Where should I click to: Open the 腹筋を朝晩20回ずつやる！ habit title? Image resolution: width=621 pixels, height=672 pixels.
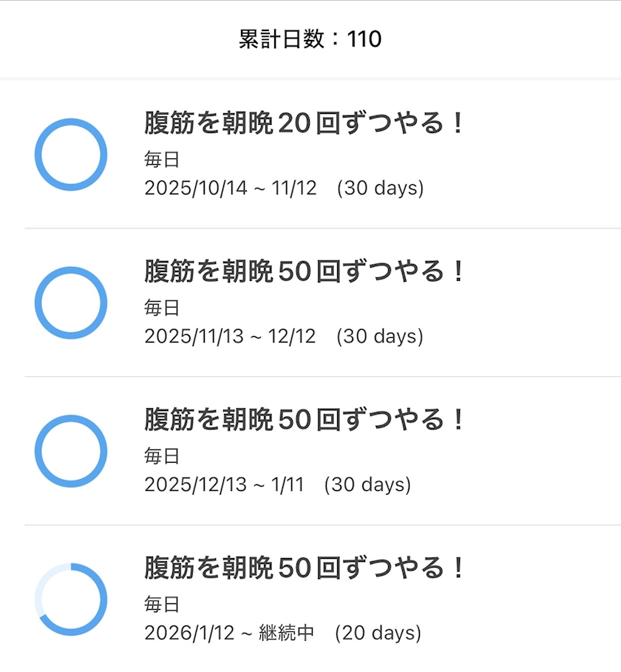(x=304, y=123)
